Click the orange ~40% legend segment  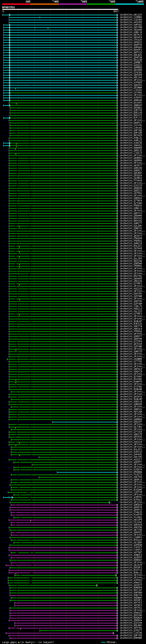coord(45,4)
